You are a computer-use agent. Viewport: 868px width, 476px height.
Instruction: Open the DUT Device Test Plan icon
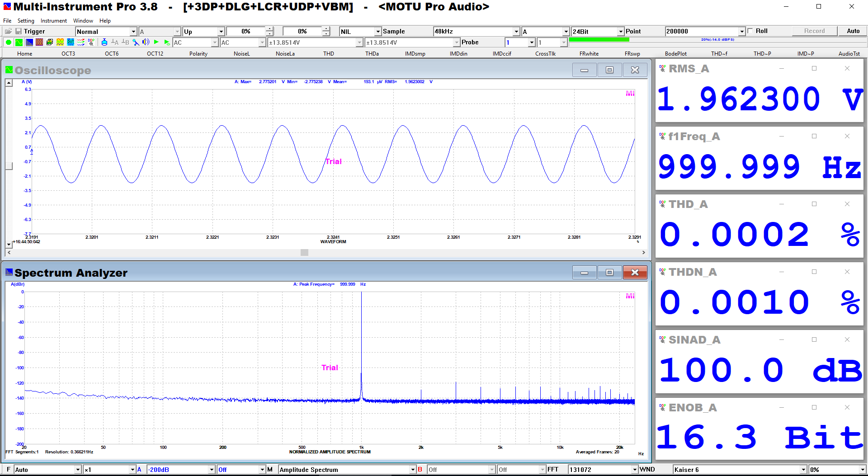tap(71, 42)
